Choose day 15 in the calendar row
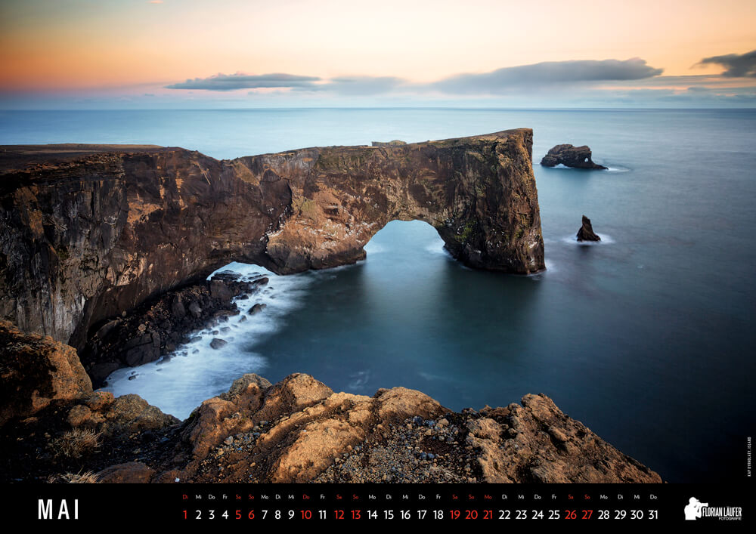 click(x=389, y=514)
